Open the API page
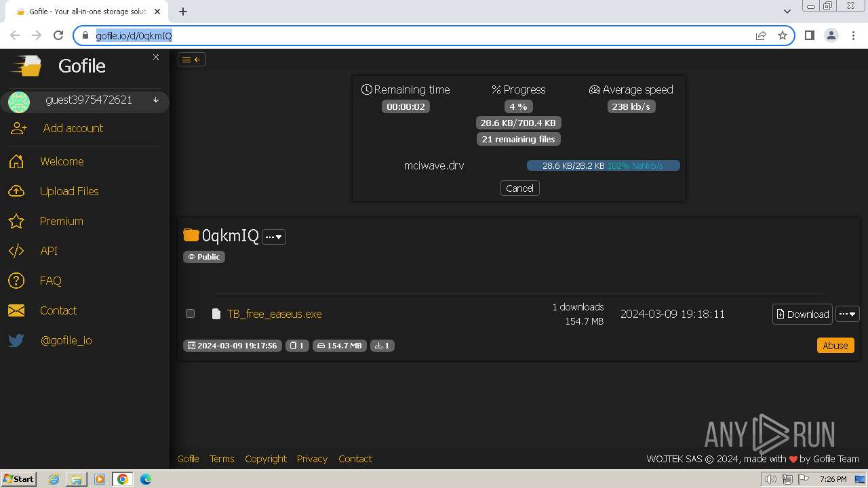 [x=49, y=251]
